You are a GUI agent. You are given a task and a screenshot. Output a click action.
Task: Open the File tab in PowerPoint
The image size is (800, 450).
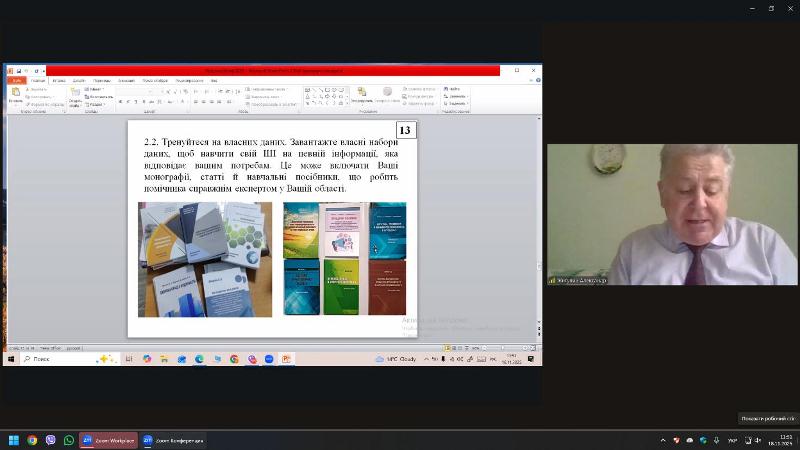tap(14, 80)
